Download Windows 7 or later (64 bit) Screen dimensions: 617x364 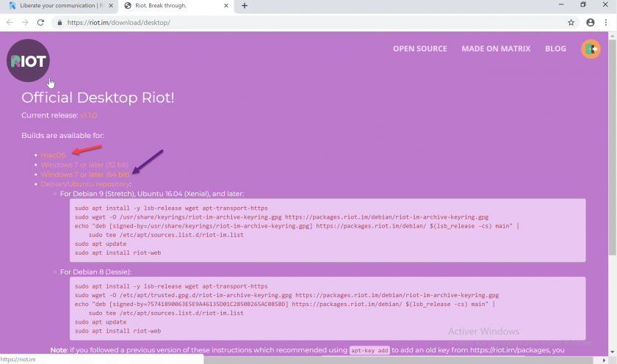coord(85,174)
